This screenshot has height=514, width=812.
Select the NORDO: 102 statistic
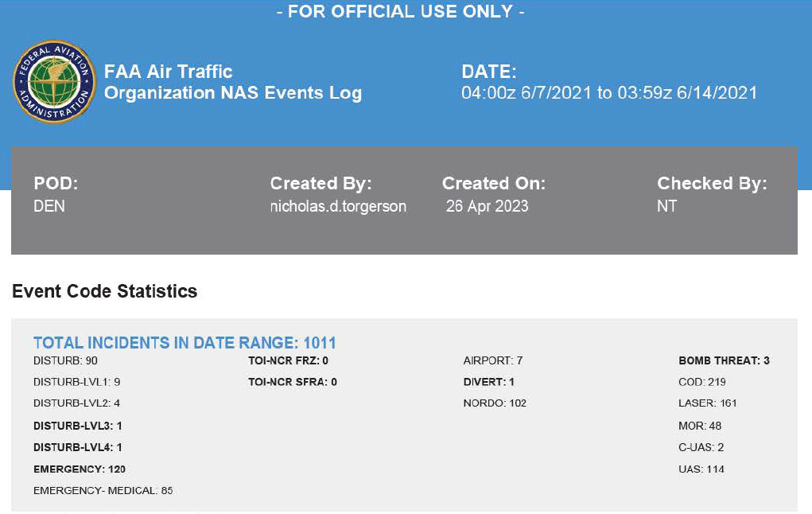(495, 403)
